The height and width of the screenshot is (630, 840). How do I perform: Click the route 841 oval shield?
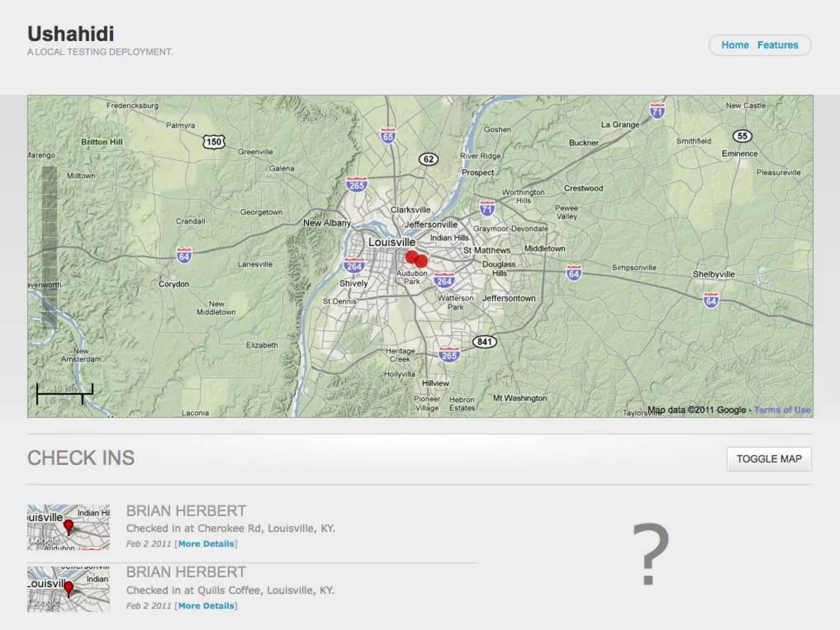tap(484, 342)
